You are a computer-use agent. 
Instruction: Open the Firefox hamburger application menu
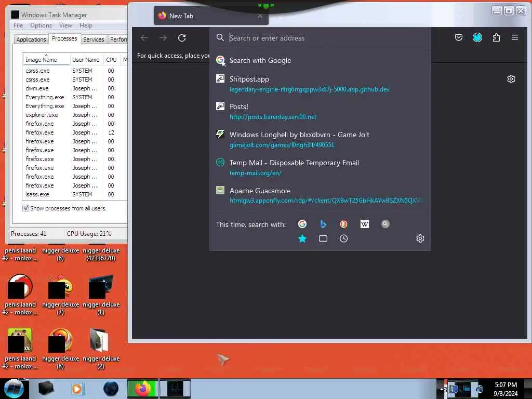(x=515, y=37)
